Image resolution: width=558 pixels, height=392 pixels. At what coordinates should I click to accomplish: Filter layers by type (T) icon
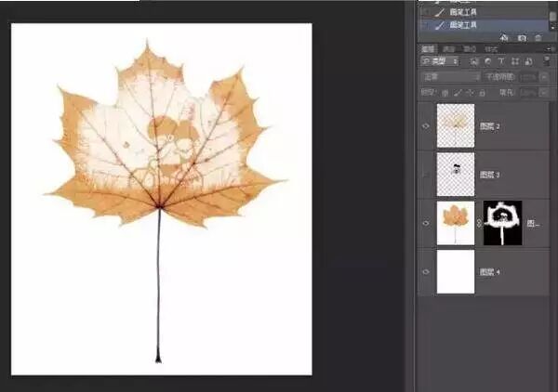click(x=501, y=61)
